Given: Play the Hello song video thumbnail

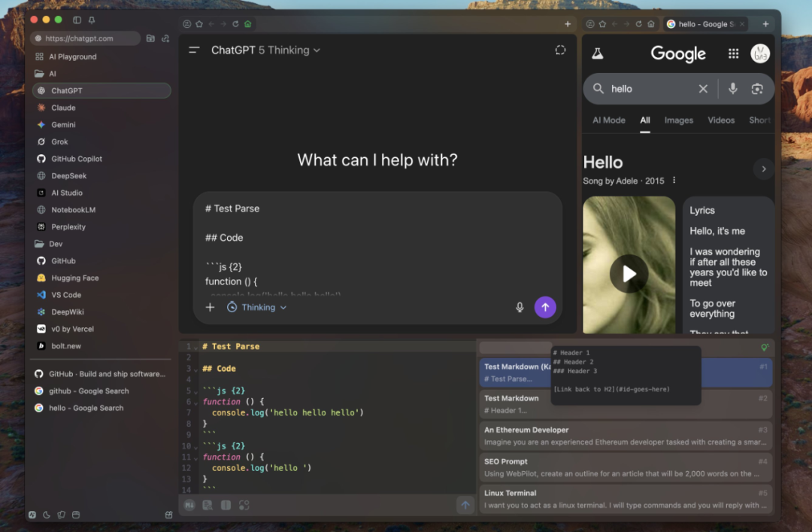Looking at the screenshot, I should point(629,273).
